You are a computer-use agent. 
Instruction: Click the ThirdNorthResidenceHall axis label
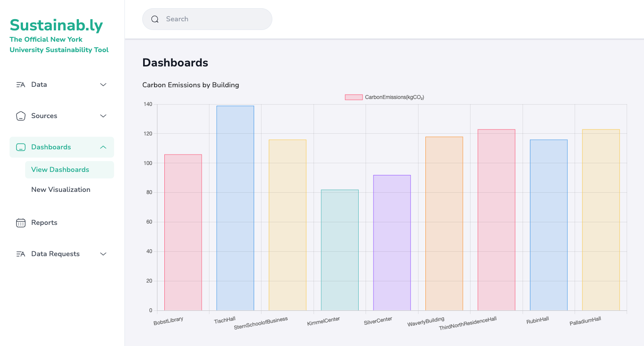click(467, 323)
